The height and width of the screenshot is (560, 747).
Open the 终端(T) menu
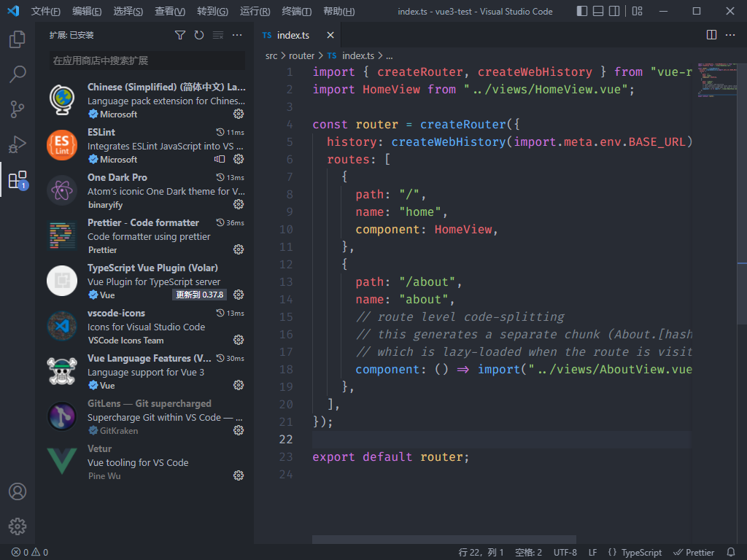296,12
